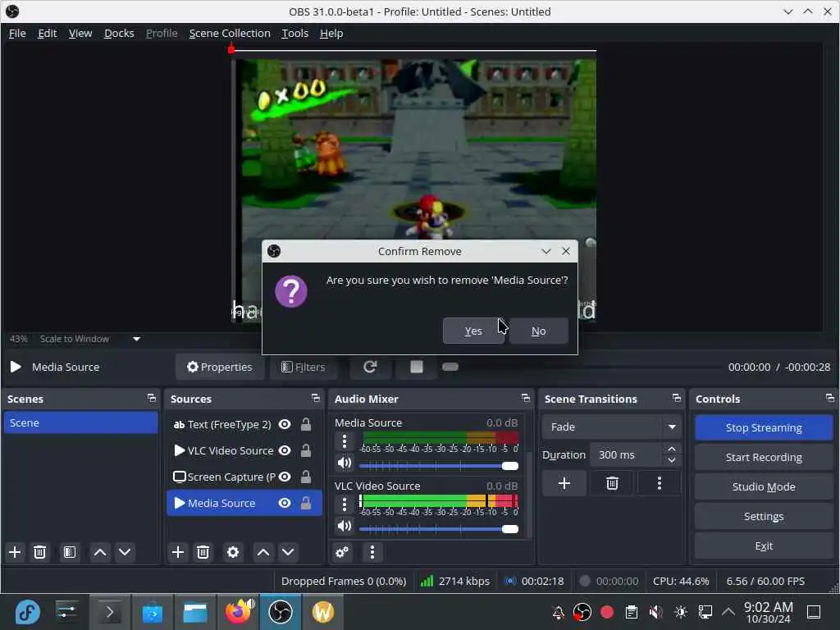Screen dimensions: 840x630
Task: Toggle visibility of Text (FreeType 2) source
Action: tap(285, 424)
